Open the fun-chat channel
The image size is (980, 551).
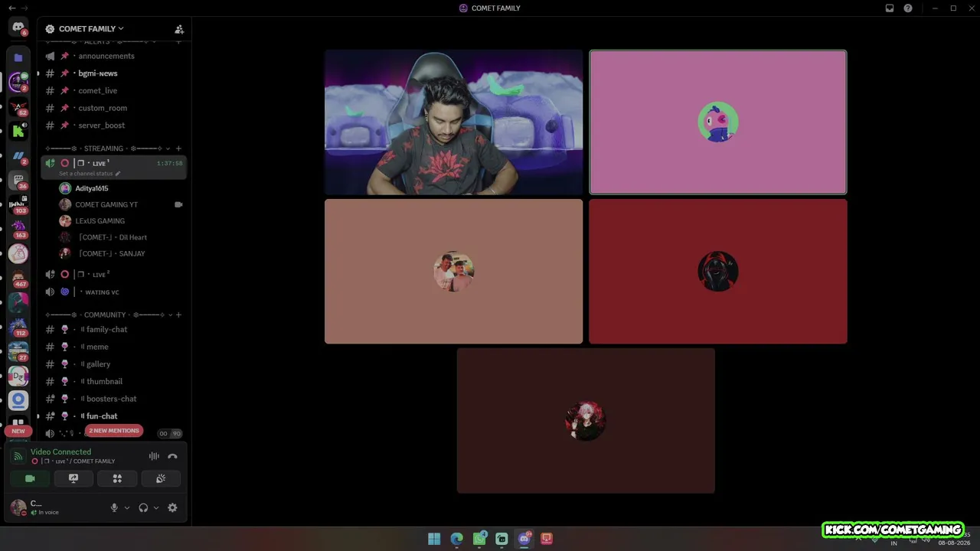click(113, 416)
